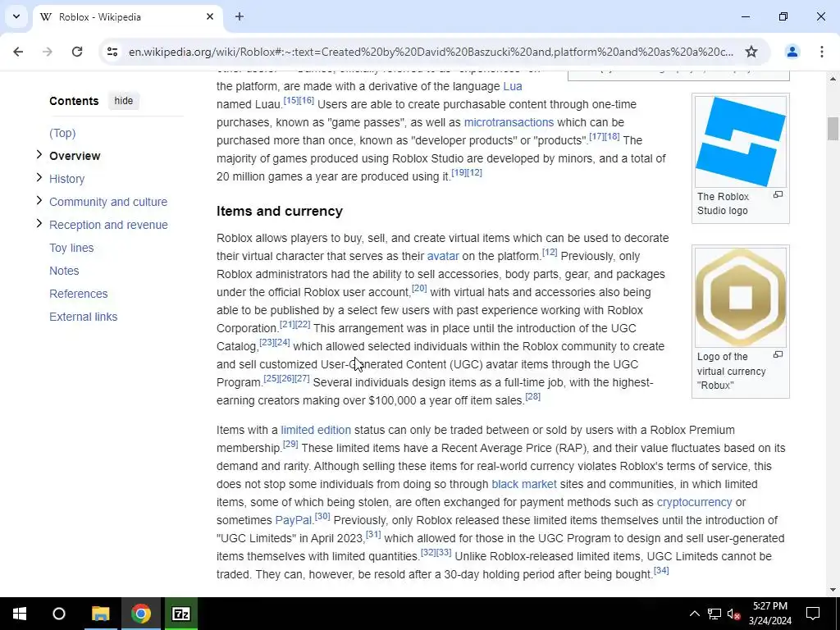This screenshot has height=630, width=840.
Task: Open the Roblox Studio logo thumbnail
Action: 741,141
